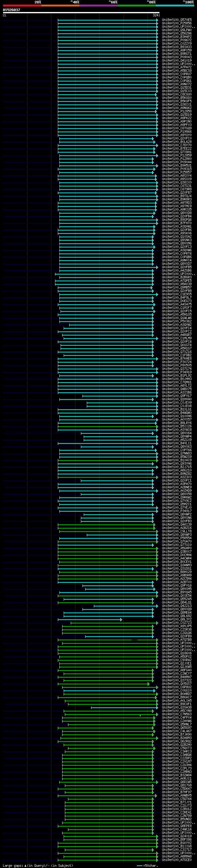197x868 pixels.
Task: Open hit UniRef100_Q9LPW0
Action: point(177,30)
